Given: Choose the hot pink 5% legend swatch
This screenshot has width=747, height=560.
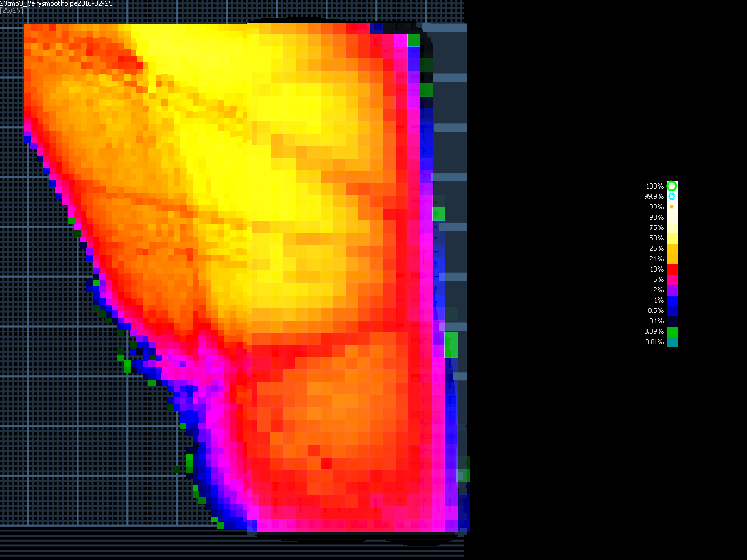Looking at the screenshot, I should (672, 279).
